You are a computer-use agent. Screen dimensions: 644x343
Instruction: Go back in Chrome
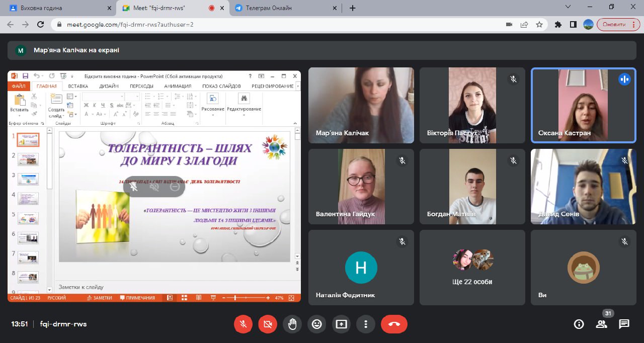click(x=11, y=24)
